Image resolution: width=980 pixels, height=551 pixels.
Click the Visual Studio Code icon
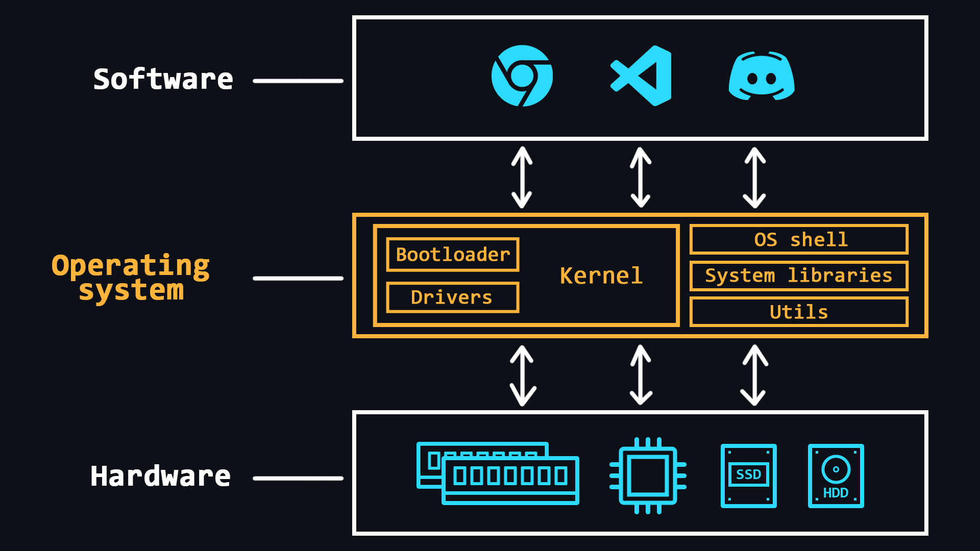pos(642,76)
